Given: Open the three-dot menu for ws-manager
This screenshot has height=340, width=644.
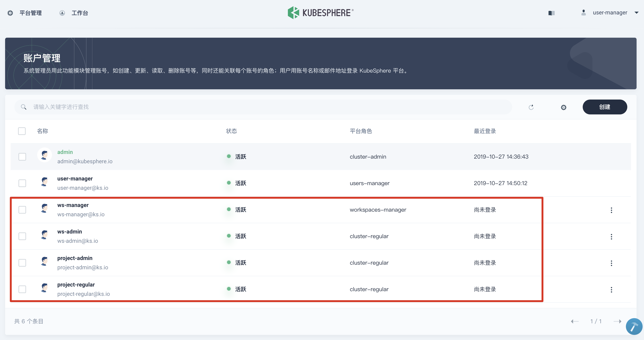Looking at the screenshot, I should (611, 210).
